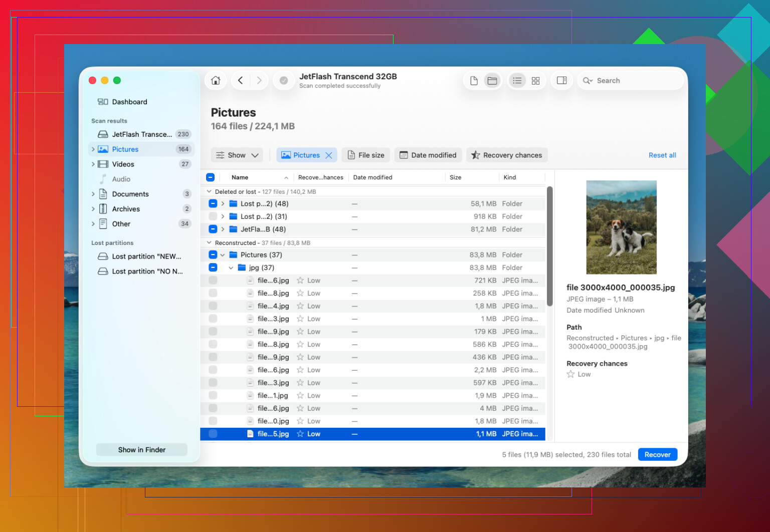Select the file view icon in toolbar
This screenshot has width=770, height=532.
(474, 81)
